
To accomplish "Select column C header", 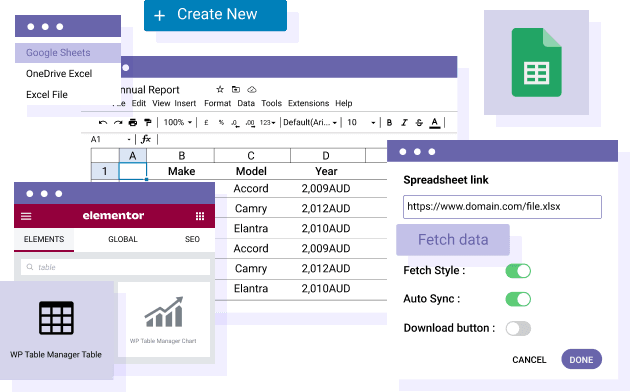I will 252,156.
